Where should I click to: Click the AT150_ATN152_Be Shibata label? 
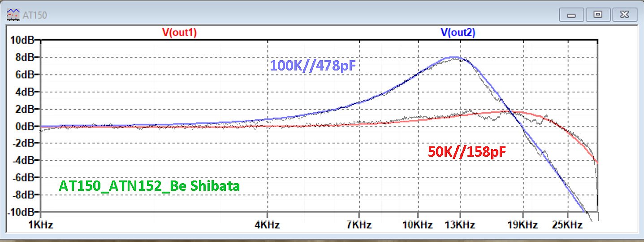click(150, 186)
